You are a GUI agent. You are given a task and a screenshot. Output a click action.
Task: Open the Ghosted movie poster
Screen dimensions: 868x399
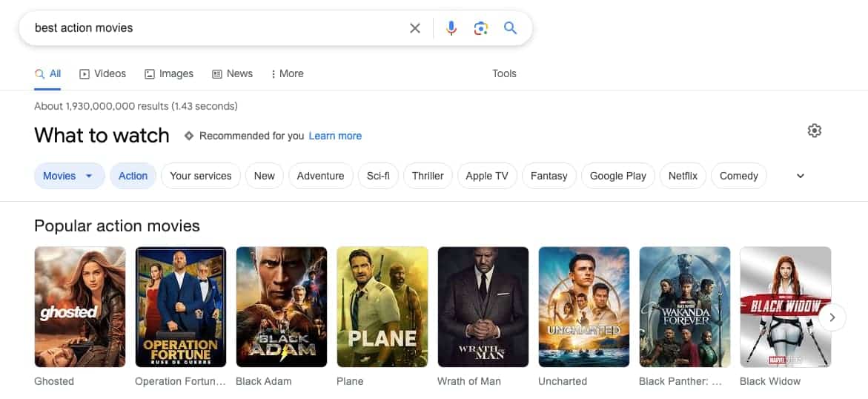point(80,306)
